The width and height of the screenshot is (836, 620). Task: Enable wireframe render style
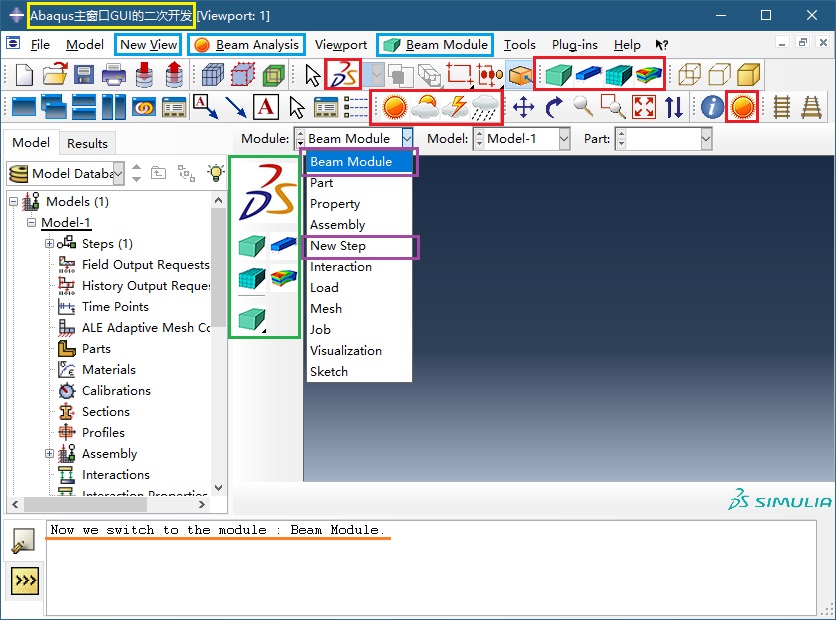pos(689,75)
